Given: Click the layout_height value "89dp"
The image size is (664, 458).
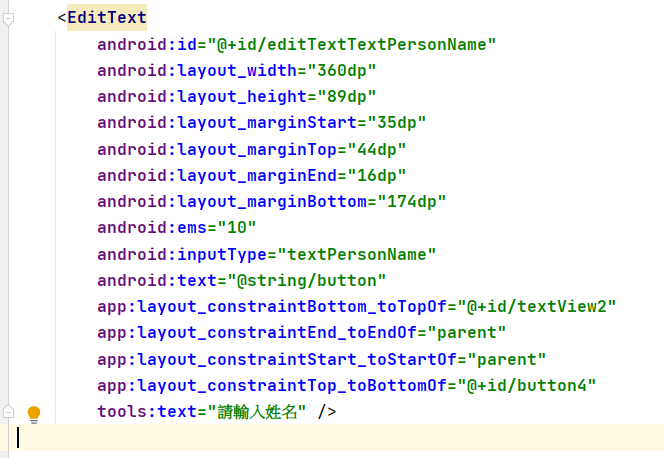Looking at the screenshot, I should (x=346, y=97).
